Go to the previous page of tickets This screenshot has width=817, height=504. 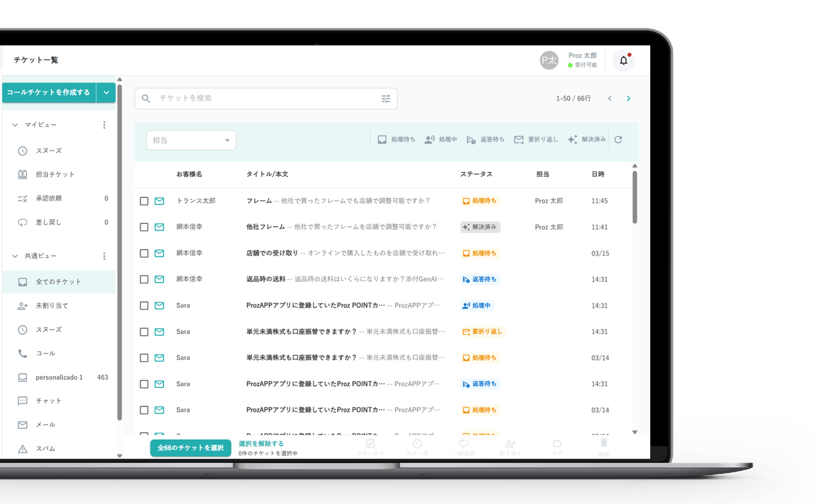pos(610,99)
